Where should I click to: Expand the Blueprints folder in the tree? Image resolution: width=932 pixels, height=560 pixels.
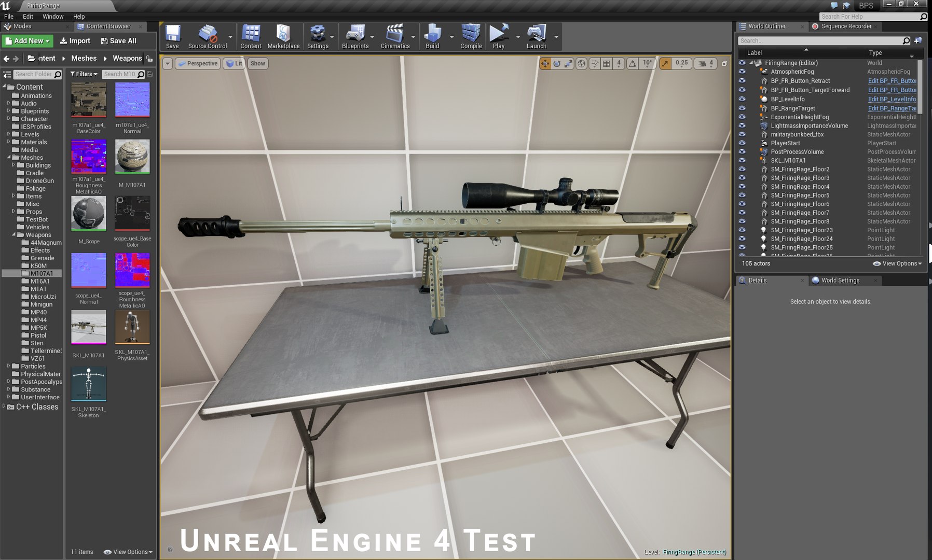pos(8,111)
